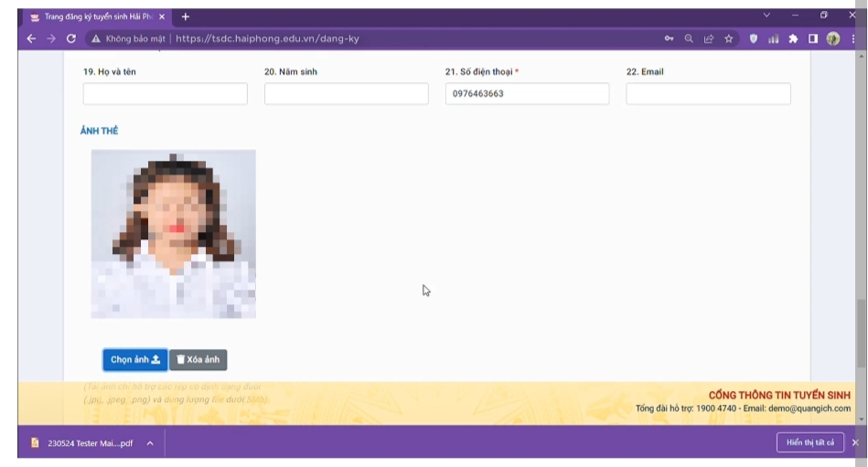Viewport: 868px width, 467px height.
Task: Open the Extensions puzzle piece icon
Action: [793, 39]
